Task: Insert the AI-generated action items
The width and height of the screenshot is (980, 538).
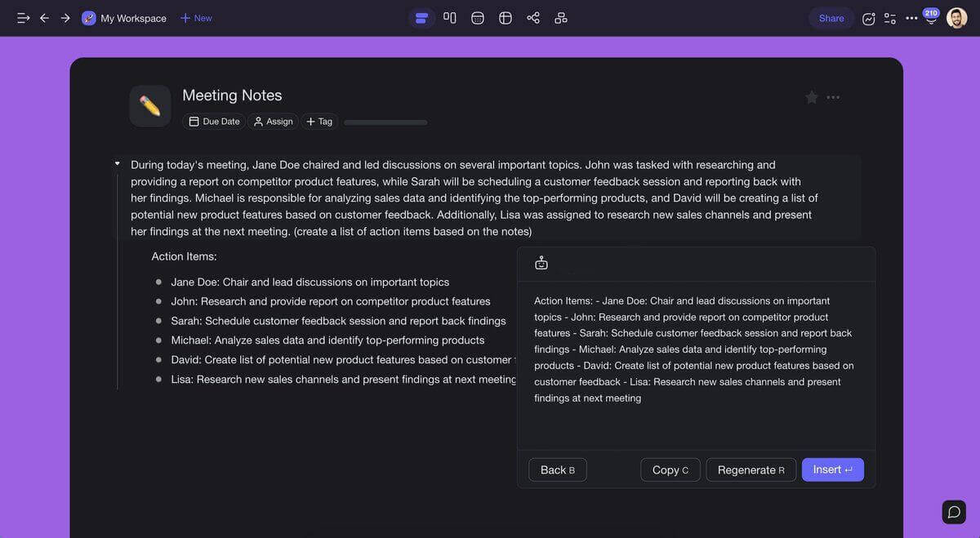Action: point(832,469)
